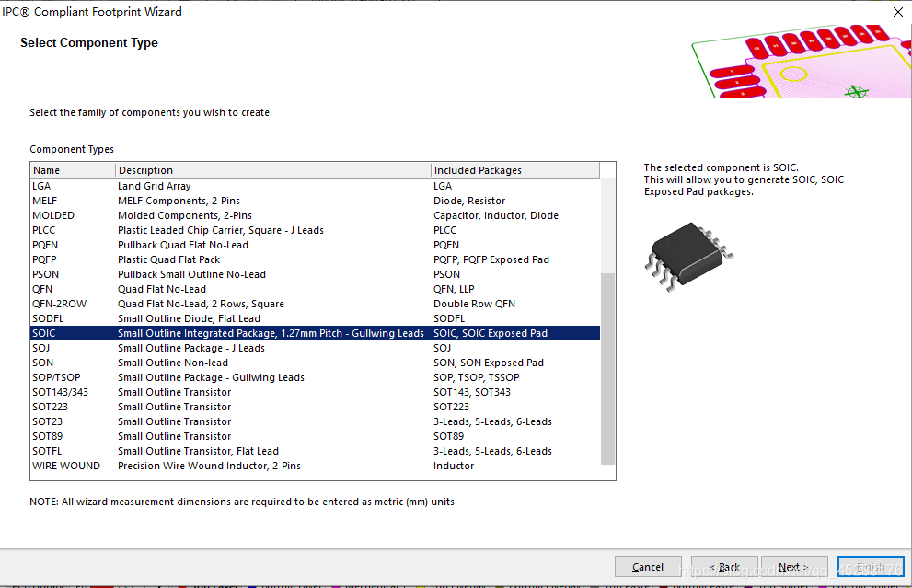Close the footprint wizard window
This screenshot has height=588, width=912.
pos(897,12)
